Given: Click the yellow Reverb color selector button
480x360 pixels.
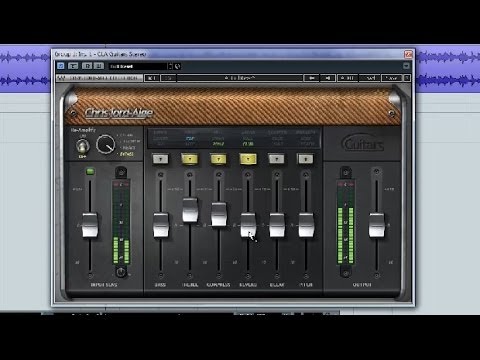Looking at the screenshot, I should point(248,159).
